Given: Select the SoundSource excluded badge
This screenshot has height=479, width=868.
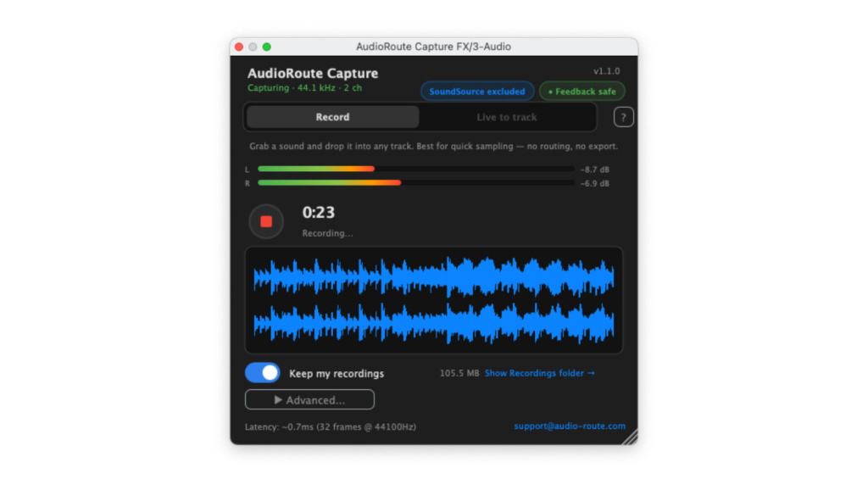Looking at the screenshot, I should pos(477,92).
